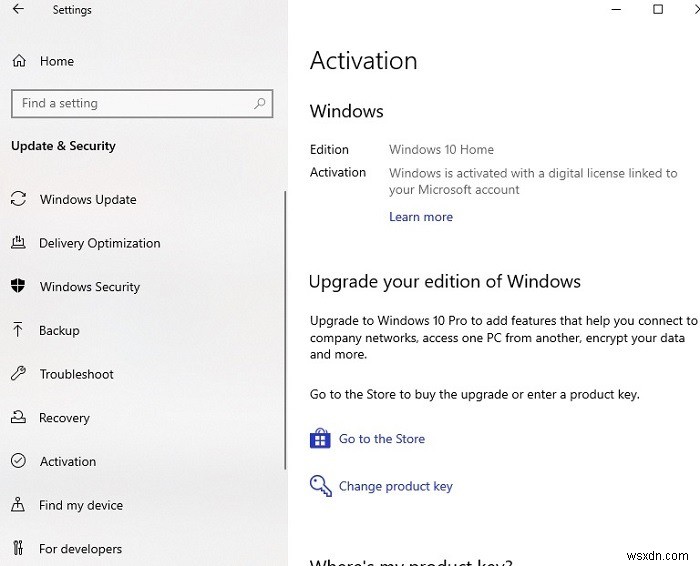Follow the Learn more link
The image size is (700, 566).
coord(421,217)
